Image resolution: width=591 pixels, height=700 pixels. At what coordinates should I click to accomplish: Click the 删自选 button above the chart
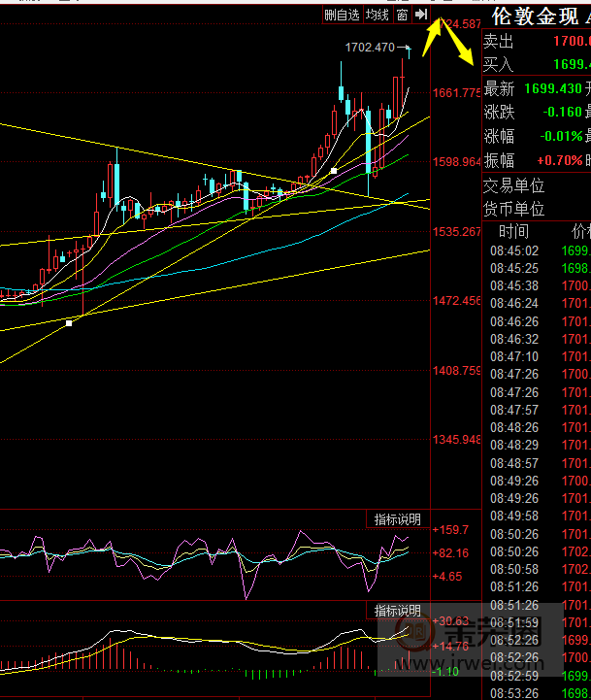click(x=342, y=15)
